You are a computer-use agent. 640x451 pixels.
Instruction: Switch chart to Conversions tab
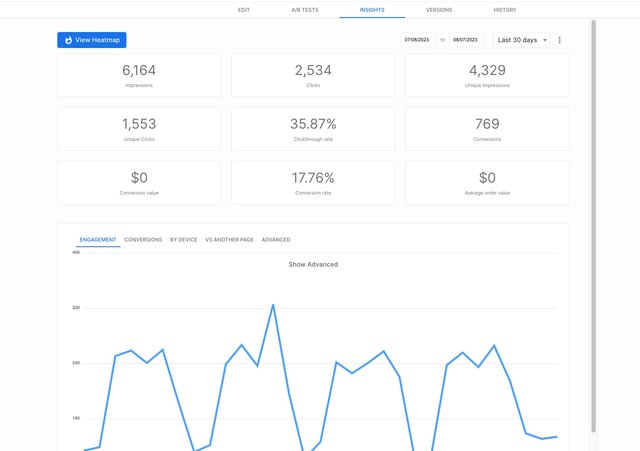coord(143,240)
